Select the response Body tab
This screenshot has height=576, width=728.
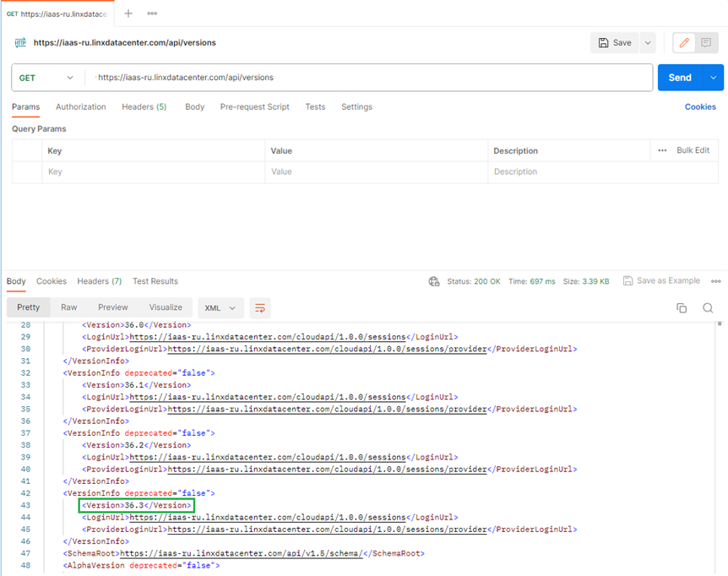click(16, 281)
